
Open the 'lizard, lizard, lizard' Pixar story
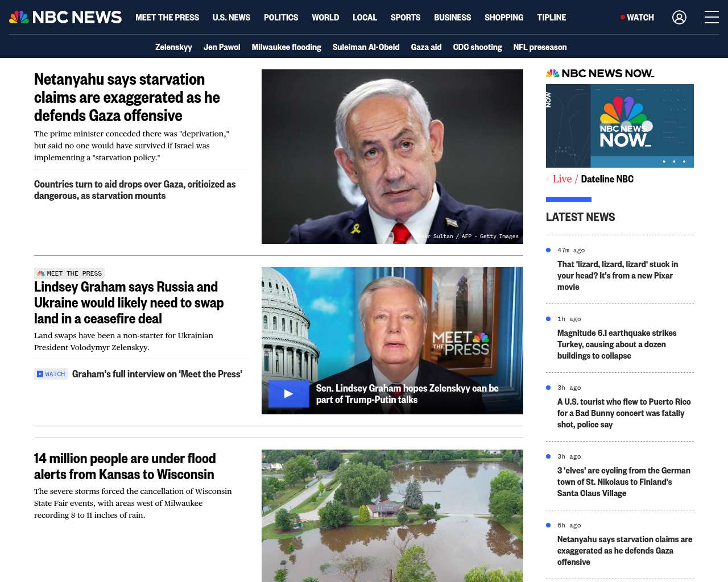pyautogui.click(x=618, y=276)
